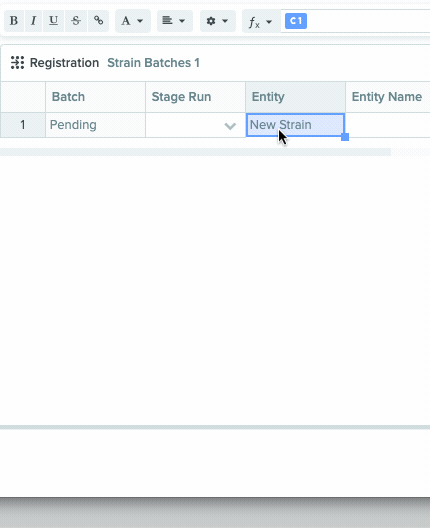The image size is (430, 528).
Task: Underline the selected text
Action: point(53,21)
